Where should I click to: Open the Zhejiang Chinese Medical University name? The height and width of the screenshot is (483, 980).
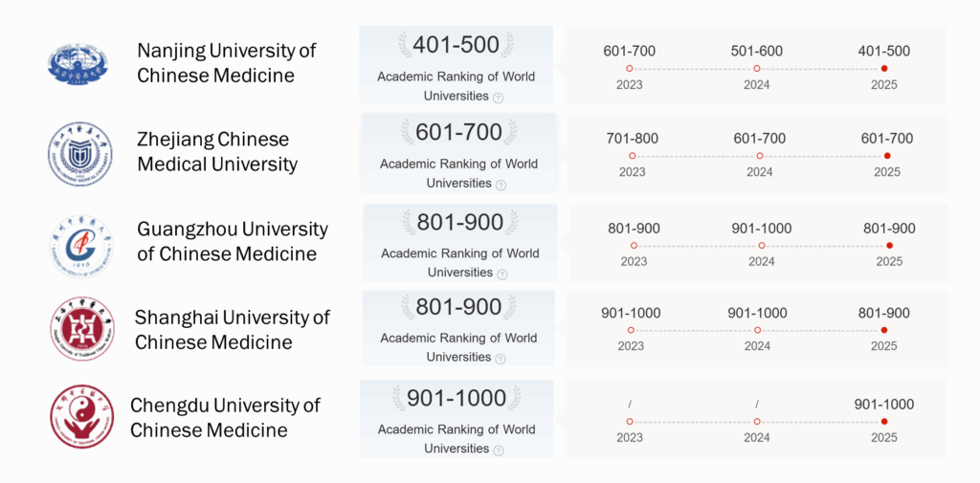[x=217, y=152]
